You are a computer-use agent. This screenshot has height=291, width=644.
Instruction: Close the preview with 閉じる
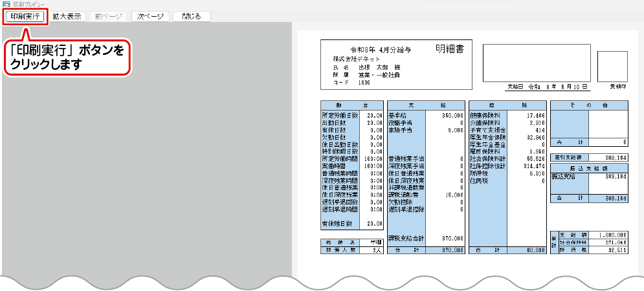pos(192,16)
